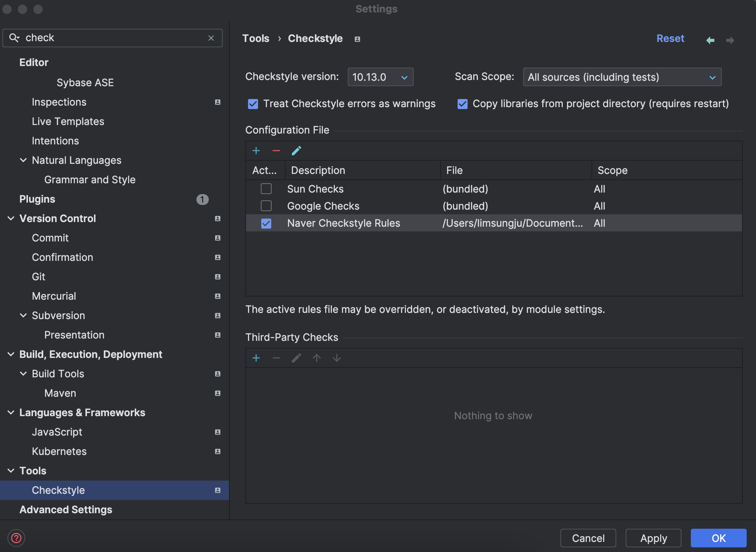Add a third-party check
This screenshot has height=552, width=756.
pos(256,358)
